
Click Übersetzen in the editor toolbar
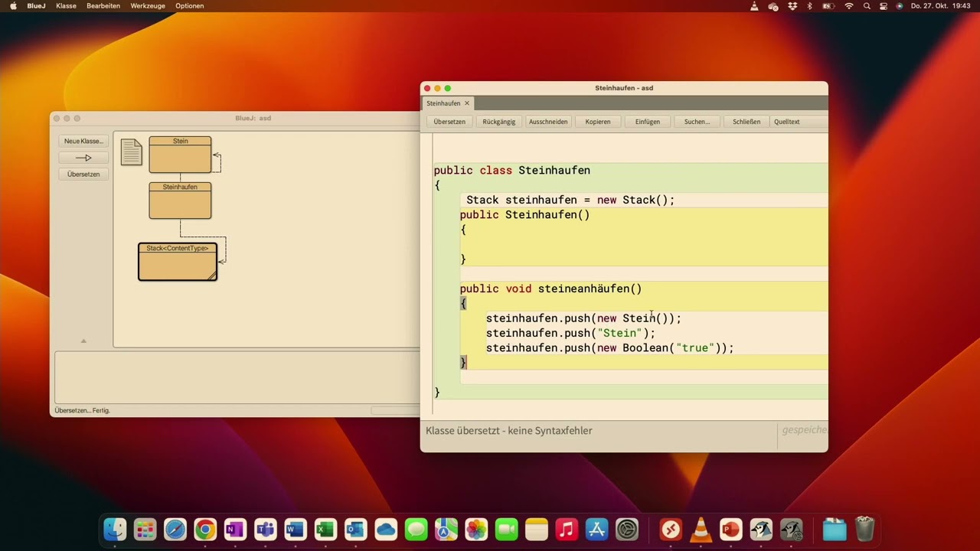pyautogui.click(x=449, y=122)
